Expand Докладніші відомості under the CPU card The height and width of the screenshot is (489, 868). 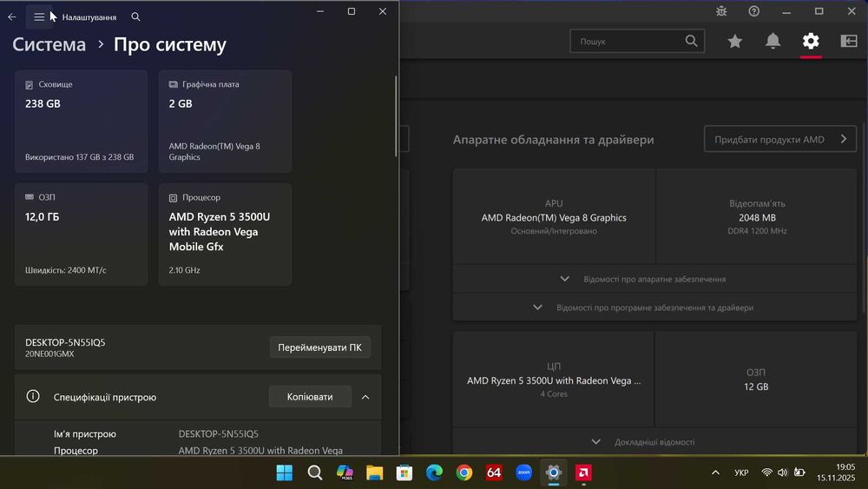coord(654,442)
